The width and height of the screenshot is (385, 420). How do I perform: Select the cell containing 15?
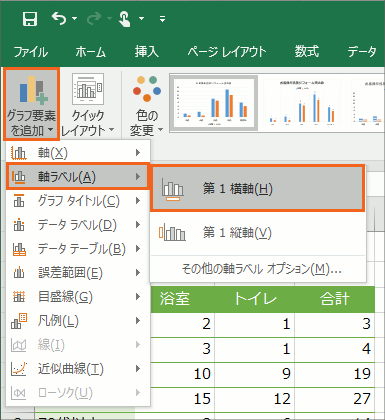click(183, 399)
